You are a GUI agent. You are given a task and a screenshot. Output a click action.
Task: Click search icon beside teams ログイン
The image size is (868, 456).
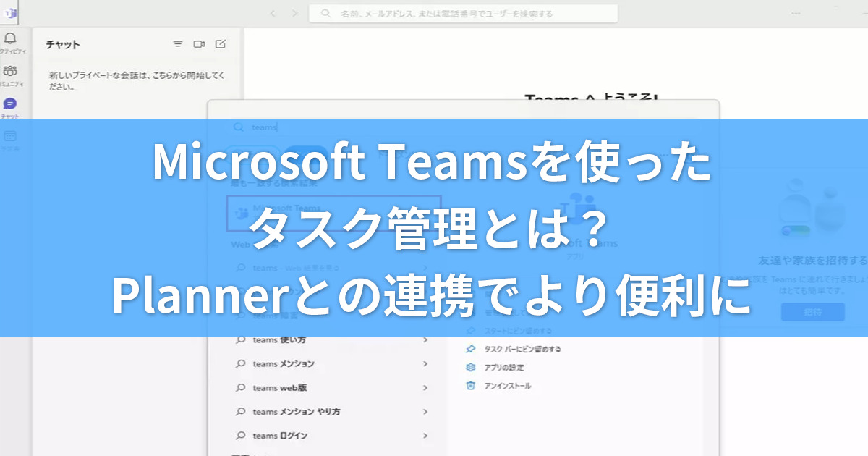tap(240, 436)
